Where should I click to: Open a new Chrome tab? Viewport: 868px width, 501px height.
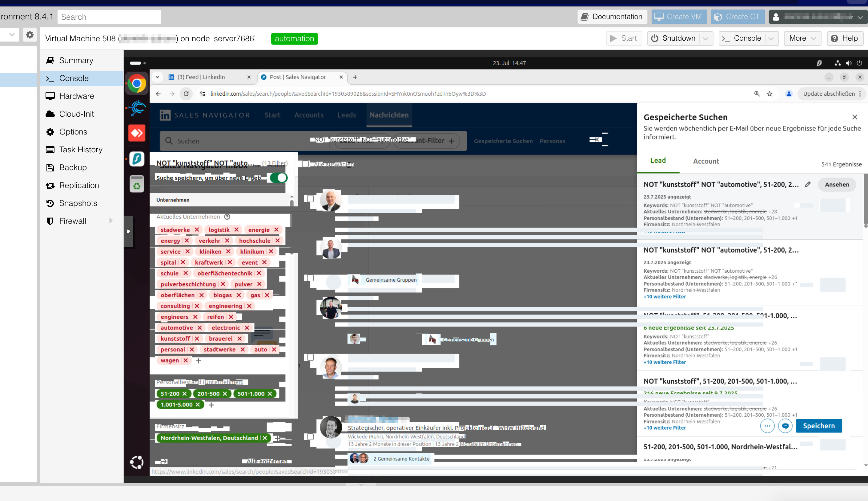355,77
